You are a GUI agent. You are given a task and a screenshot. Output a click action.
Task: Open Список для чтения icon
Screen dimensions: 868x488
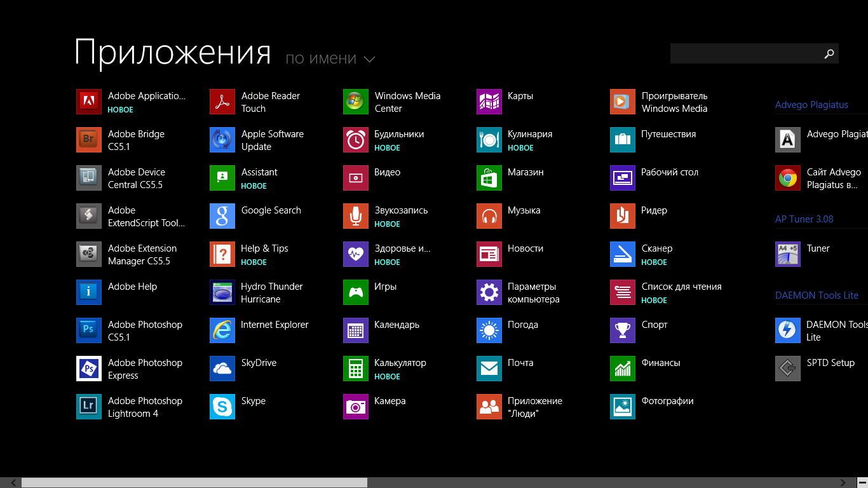point(623,292)
